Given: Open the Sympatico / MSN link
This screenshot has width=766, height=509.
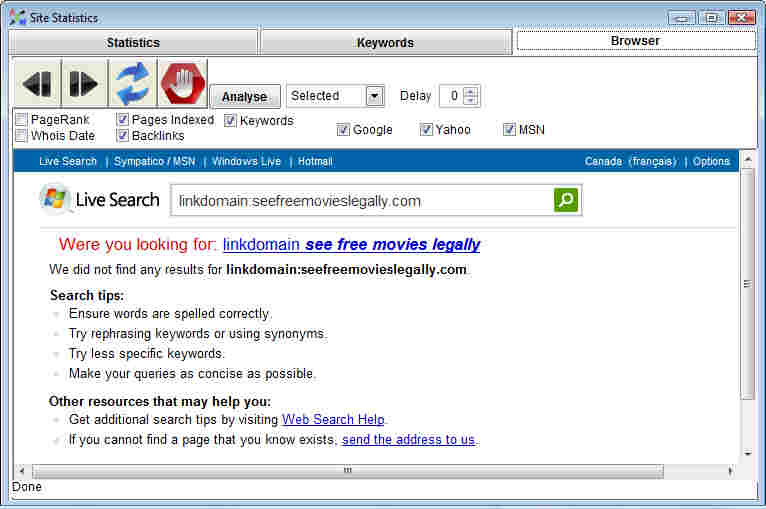Looking at the screenshot, I should pyautogui.click(x=154, y=162).
